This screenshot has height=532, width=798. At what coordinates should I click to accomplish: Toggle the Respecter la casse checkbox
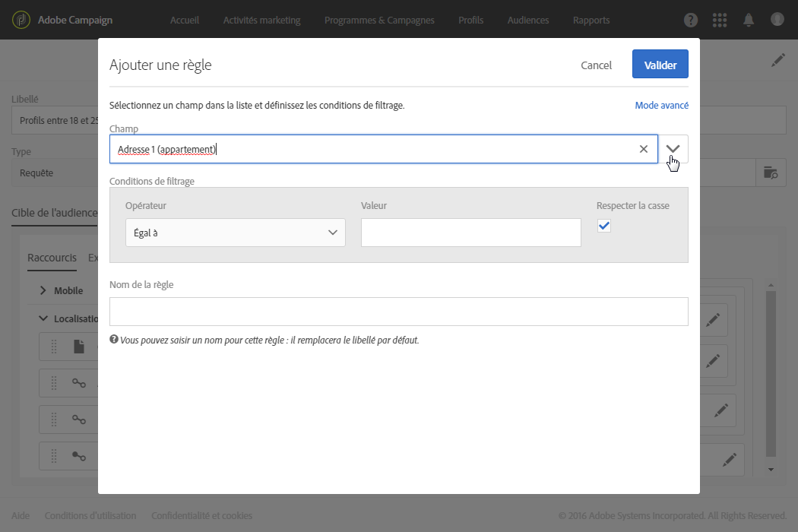pyautogui.click(x=604, y=226)
